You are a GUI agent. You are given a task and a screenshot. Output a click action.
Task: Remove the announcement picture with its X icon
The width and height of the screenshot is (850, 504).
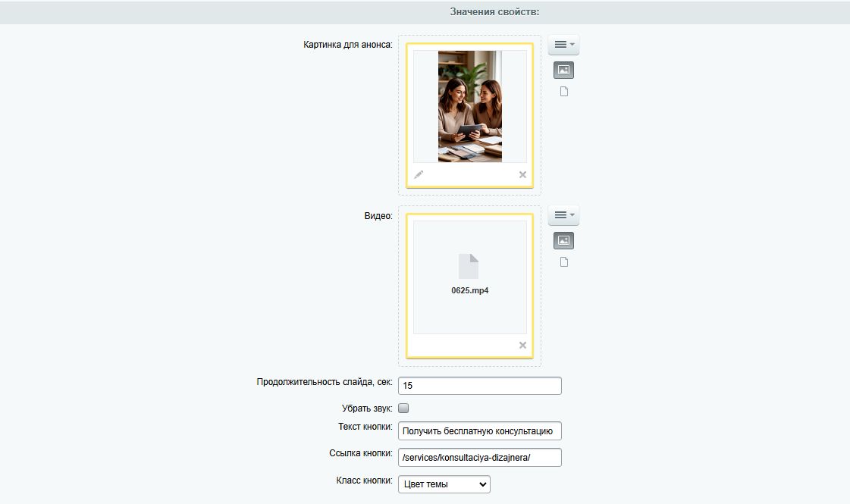pyautogui.click(x=522, y=175)
